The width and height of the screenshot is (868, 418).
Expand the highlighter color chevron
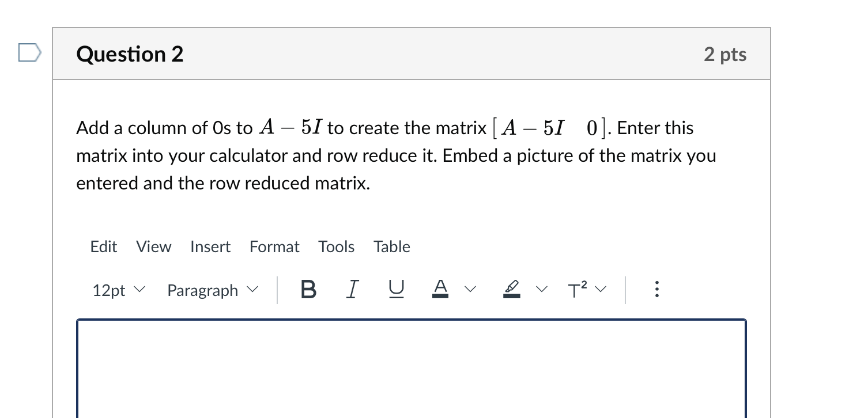pos(542,290)
